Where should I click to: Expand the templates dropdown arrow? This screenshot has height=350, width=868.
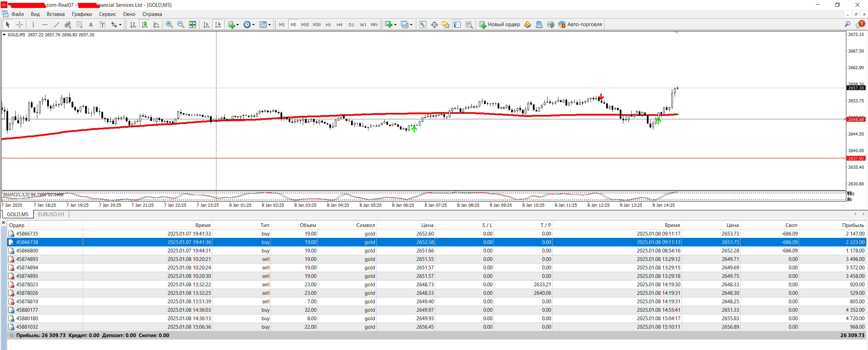pyautogui.click(x=269, y=24)
